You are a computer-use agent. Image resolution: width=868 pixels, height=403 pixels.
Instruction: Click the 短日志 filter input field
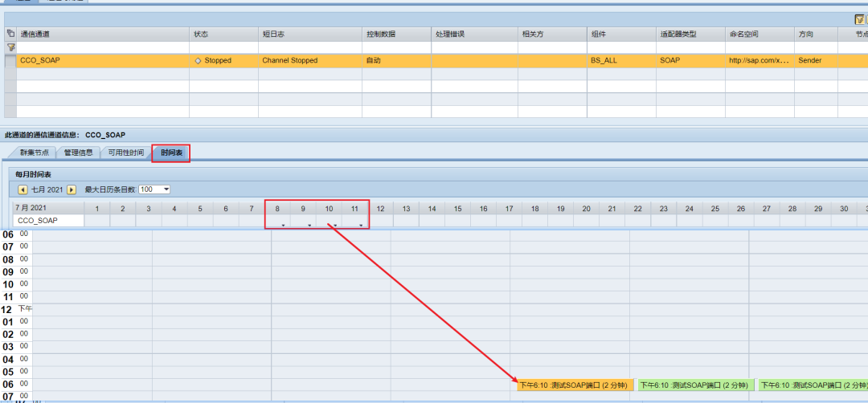click(x=310, y=47)
